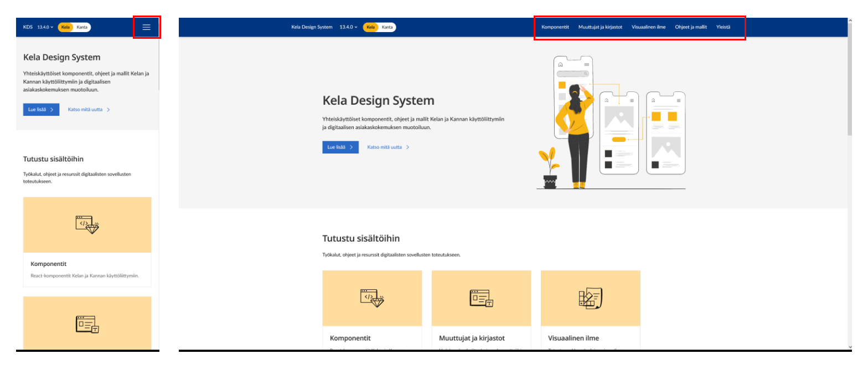Click the Visuaalinen ilme palette icon
868x369 pixels.
590,298
